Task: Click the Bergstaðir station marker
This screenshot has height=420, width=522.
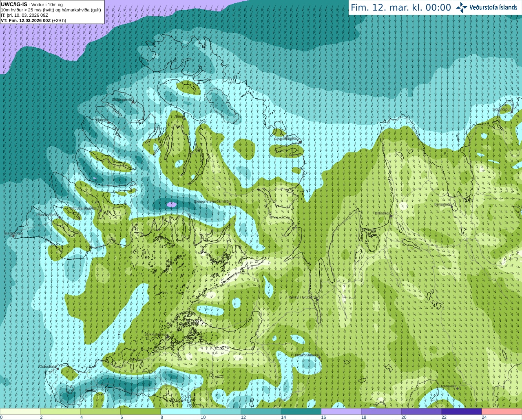Action: tap(452, 207)
